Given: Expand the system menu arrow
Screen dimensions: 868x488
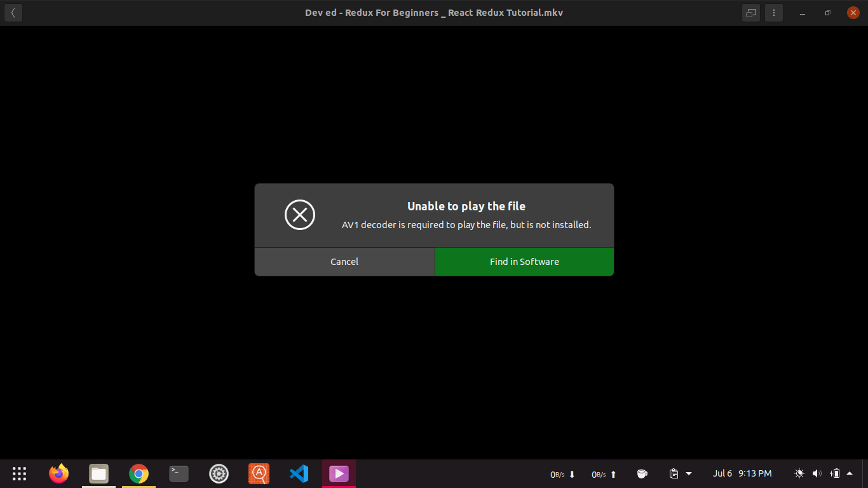Looking at the screenshot, I should click(850, 473).
